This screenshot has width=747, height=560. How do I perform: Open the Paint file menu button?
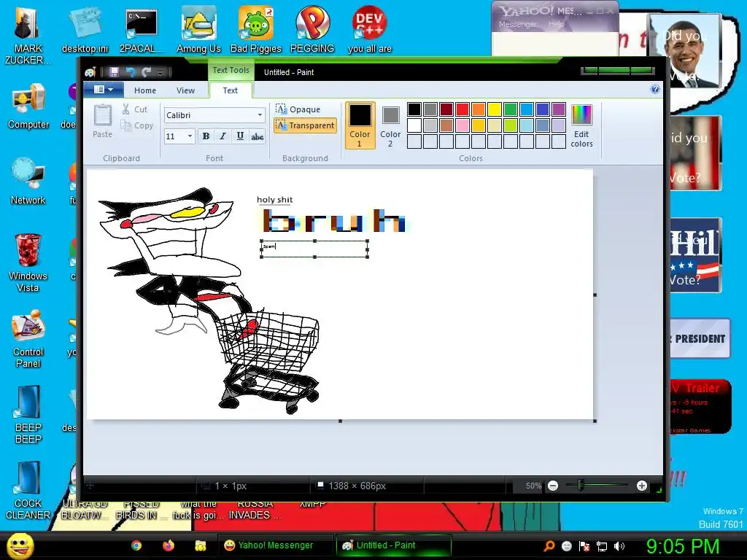coord(104,90)
